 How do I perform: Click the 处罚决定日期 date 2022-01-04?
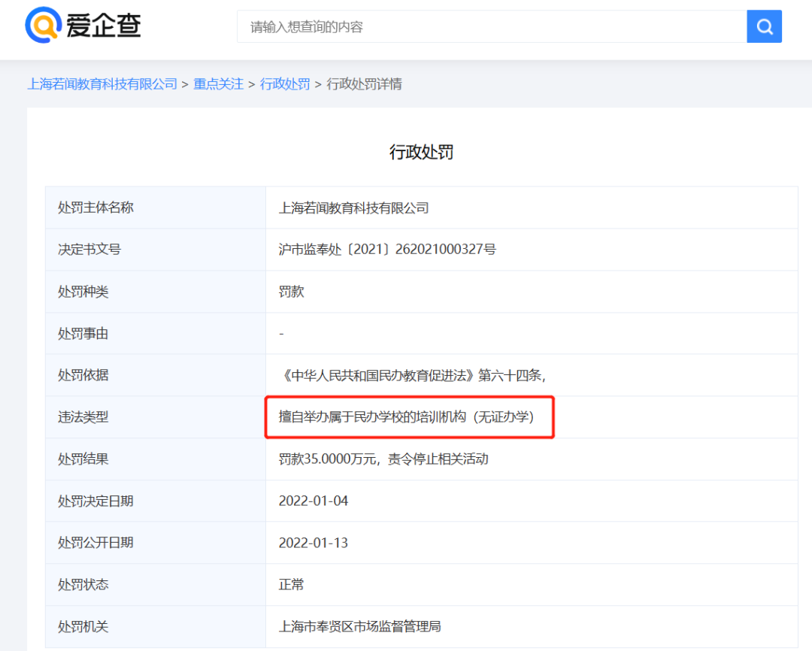tap(311, 501)
